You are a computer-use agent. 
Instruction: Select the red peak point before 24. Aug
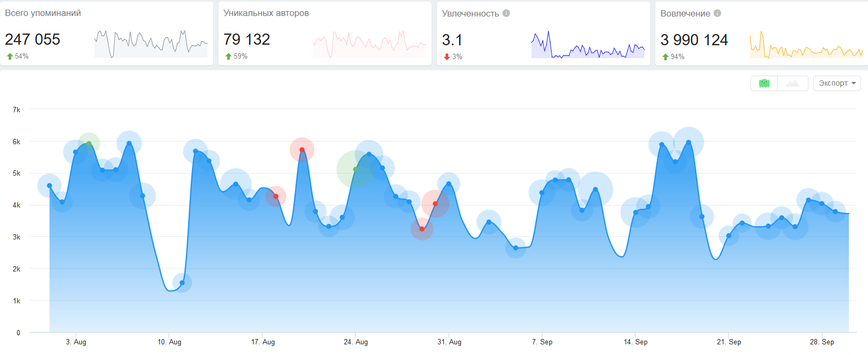click(302, 150)
